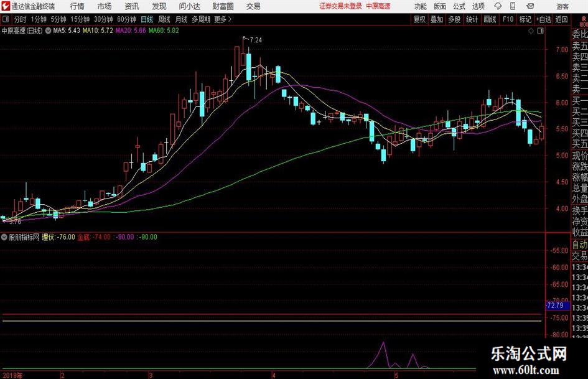The height and width of the screenshot is (379, 588).
Task: Click the 复权 toolbar button
Action: click(419, 19)
